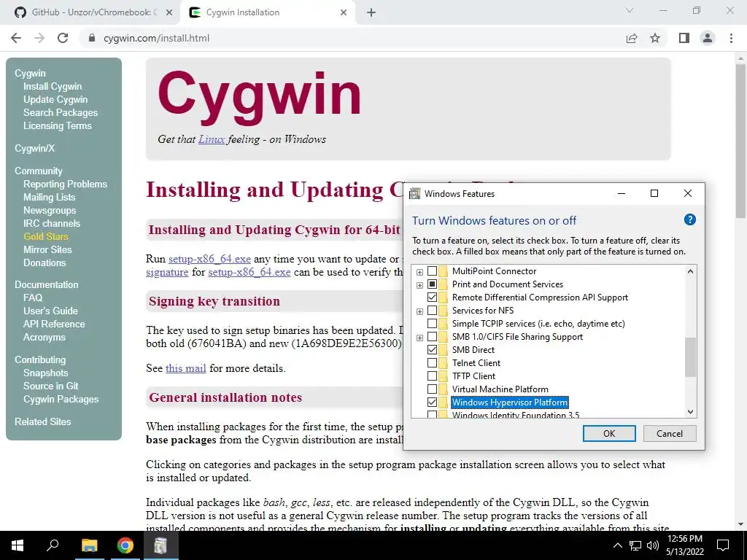
Task: Click the features list scroll up arrow
Action: tap(690, 271)
